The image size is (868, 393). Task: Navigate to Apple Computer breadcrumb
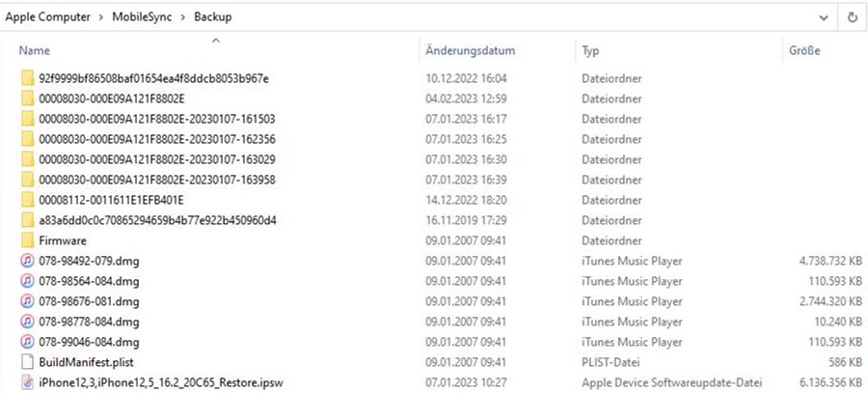click(x=48, y=17)
